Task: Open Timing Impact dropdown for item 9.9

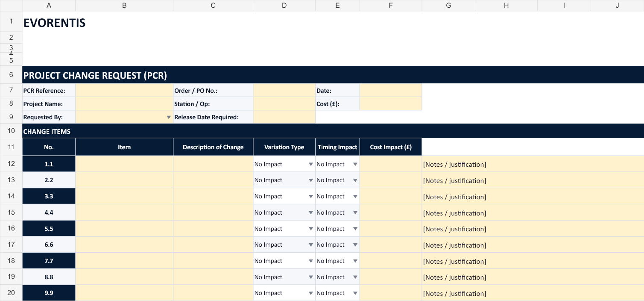Action: 355,293
